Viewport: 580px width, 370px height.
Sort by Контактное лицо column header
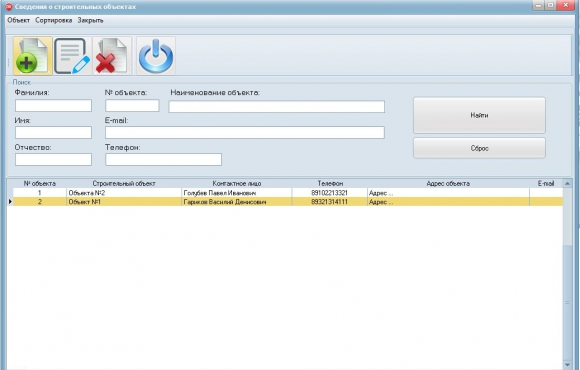pyautogui.click(x=237, y=184)
